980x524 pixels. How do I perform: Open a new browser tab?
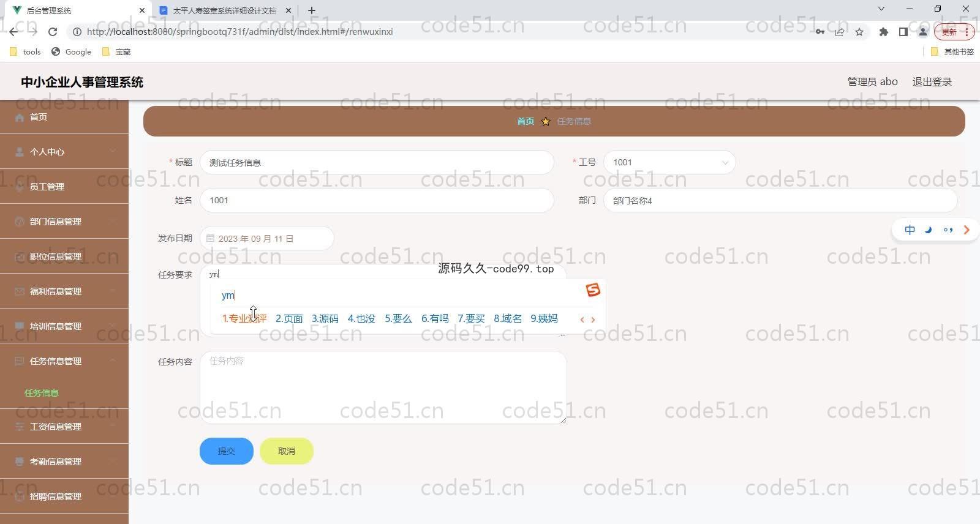[x=312, y=10]
